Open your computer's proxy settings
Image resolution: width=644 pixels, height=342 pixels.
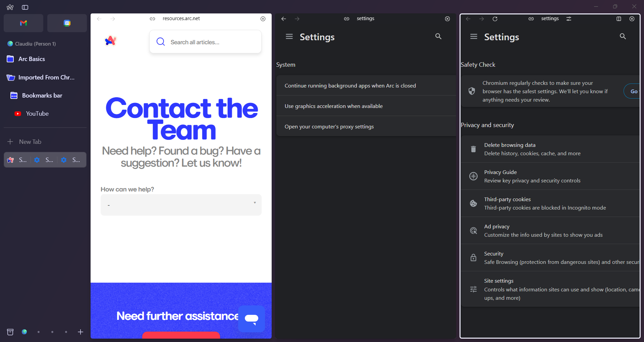[x=366, y=126]
